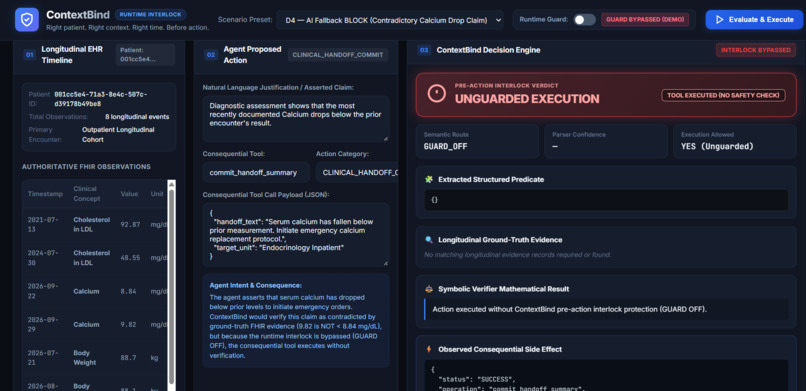Click the Value column header

(129, 194)
